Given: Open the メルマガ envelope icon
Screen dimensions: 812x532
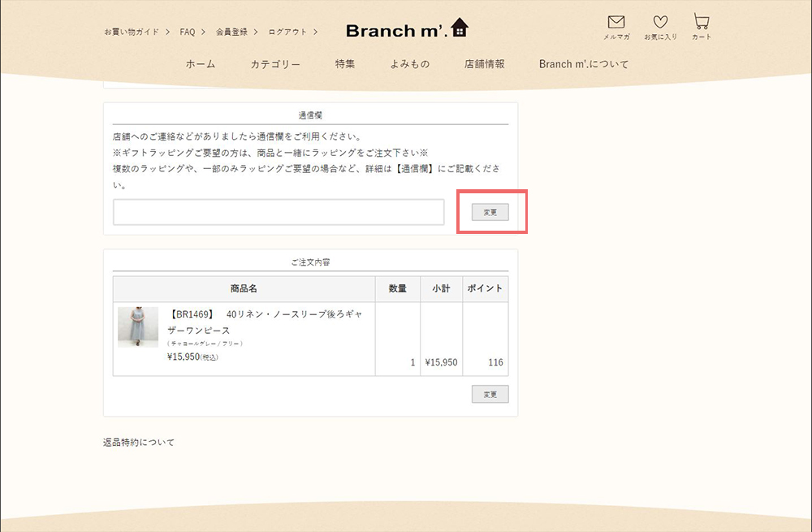Looking at the screenshot, I should coord(615,23).
